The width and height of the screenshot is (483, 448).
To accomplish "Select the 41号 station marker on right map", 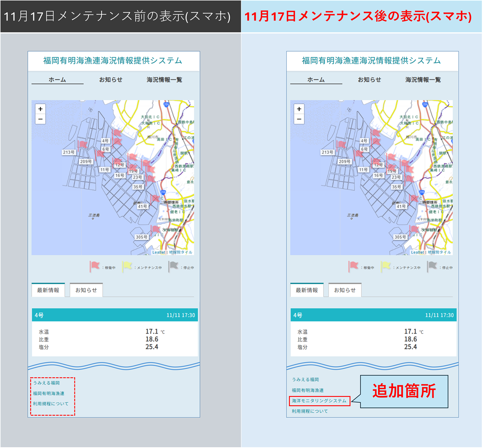I will [401, 206].
